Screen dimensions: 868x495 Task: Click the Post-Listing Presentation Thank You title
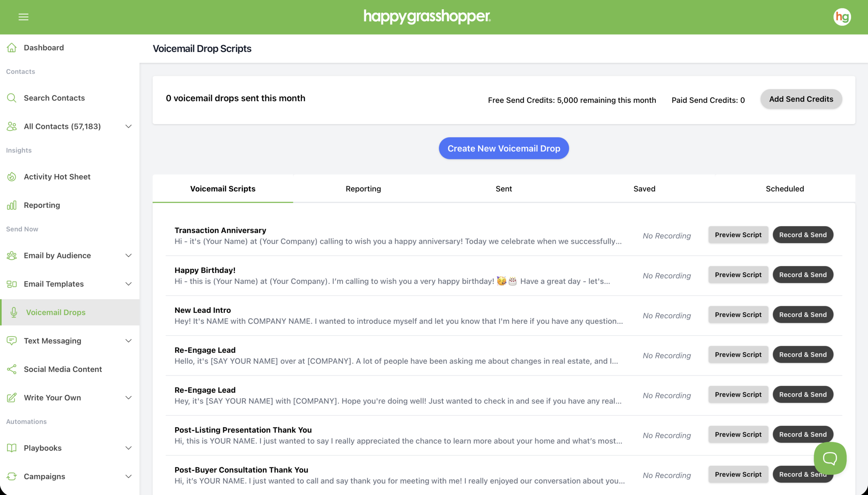(x=243, y=430)
